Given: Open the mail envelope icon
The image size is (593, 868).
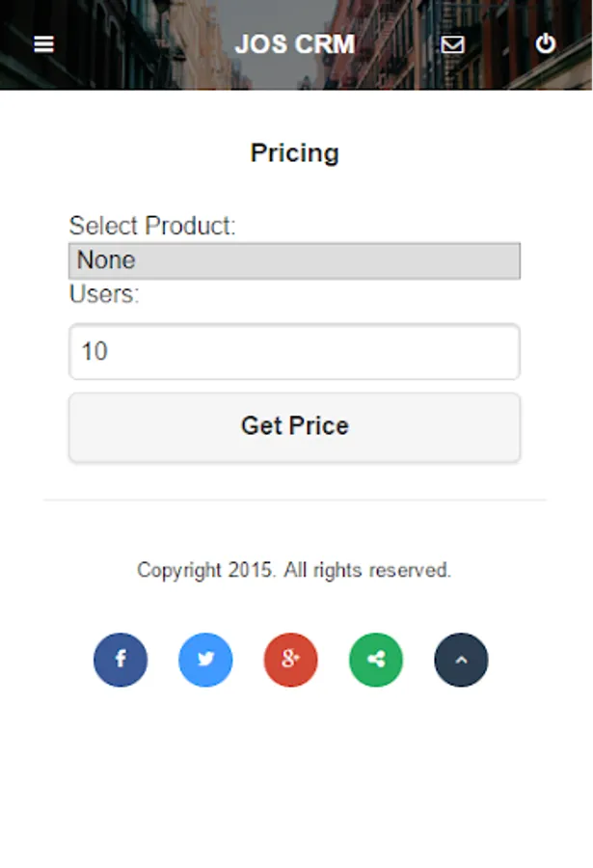Looking at the screenshot, I should (452, 44).
